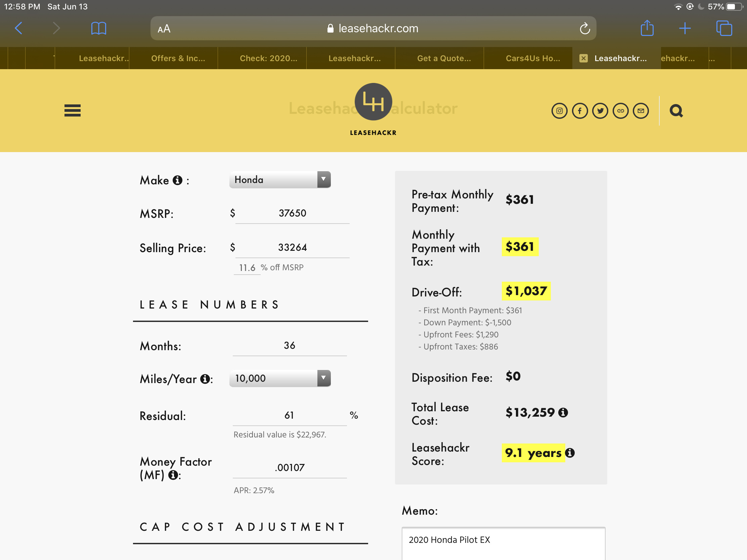This screenshot has height=560, width=747.
Task: Open the Facebook social icon
Action: [x=580, y=111]
